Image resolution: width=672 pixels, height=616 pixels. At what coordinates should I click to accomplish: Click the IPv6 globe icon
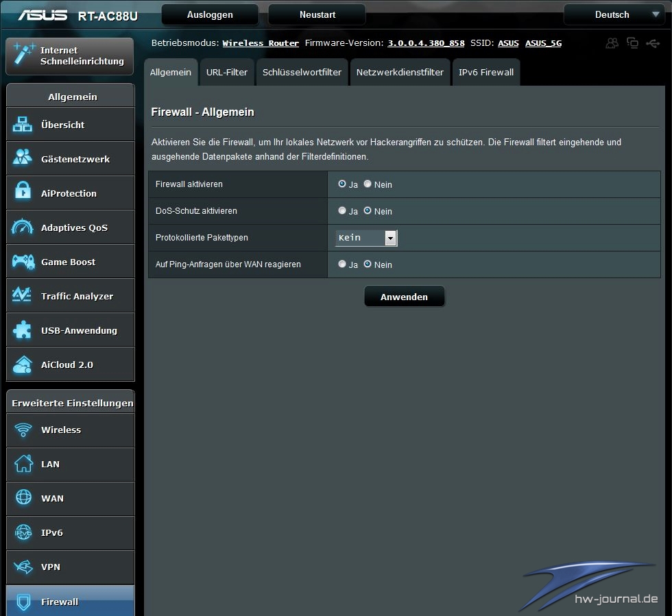coord(23,532)
